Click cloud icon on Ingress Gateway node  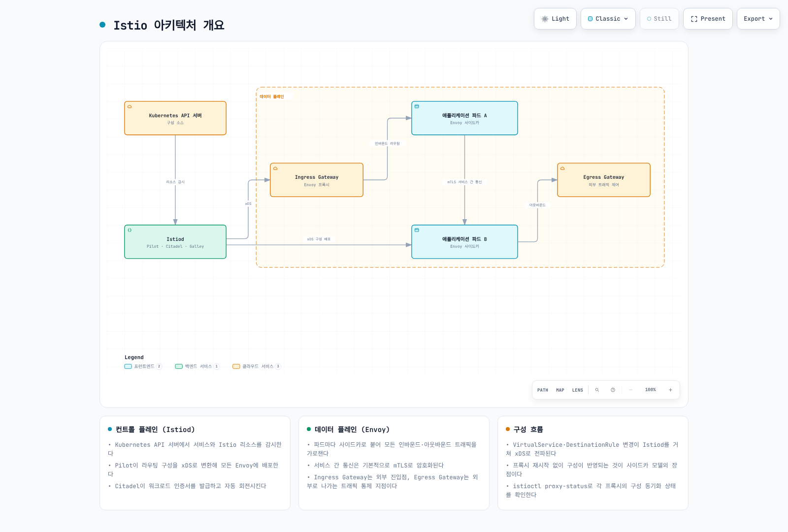click(275, 168)
